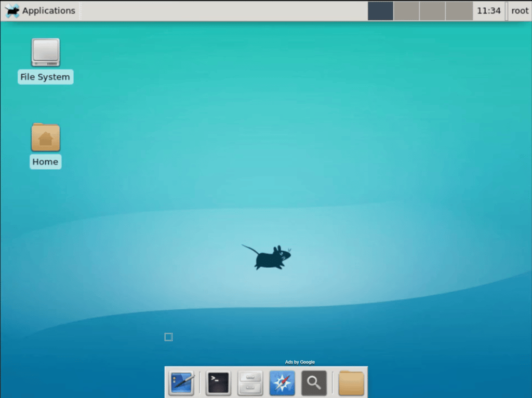532x398 pixels.
Task: Open the File Manager drawer icon
Action: [250, 383]
